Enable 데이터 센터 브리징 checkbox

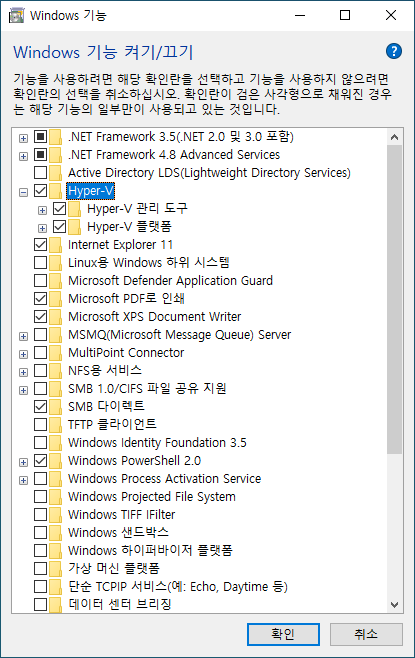(40, 604)
